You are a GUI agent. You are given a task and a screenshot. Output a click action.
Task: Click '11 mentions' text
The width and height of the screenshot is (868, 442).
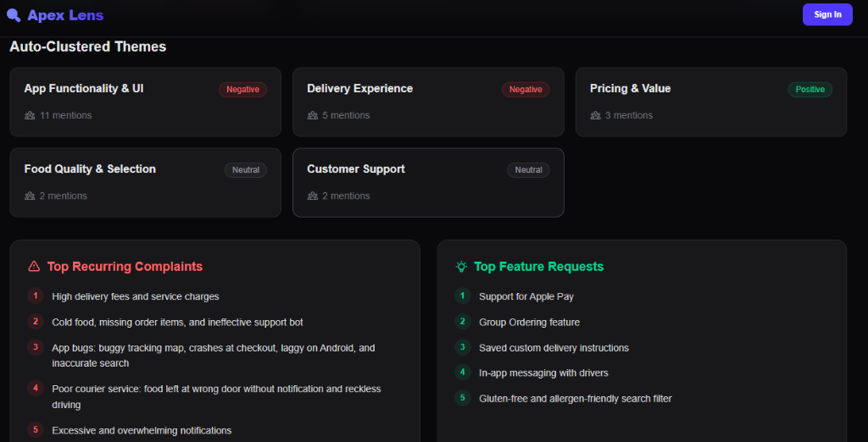66,116
